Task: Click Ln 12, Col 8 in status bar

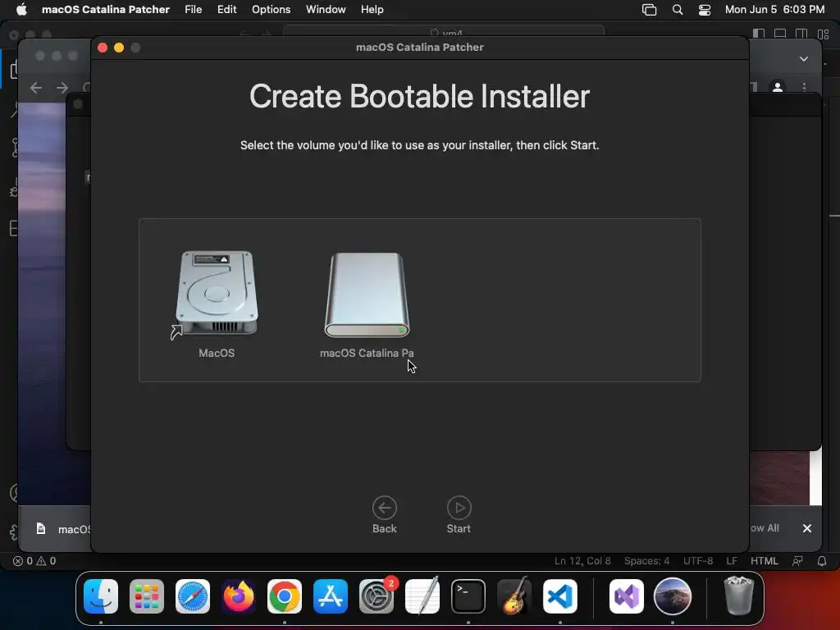Action: tap(582, 561)
